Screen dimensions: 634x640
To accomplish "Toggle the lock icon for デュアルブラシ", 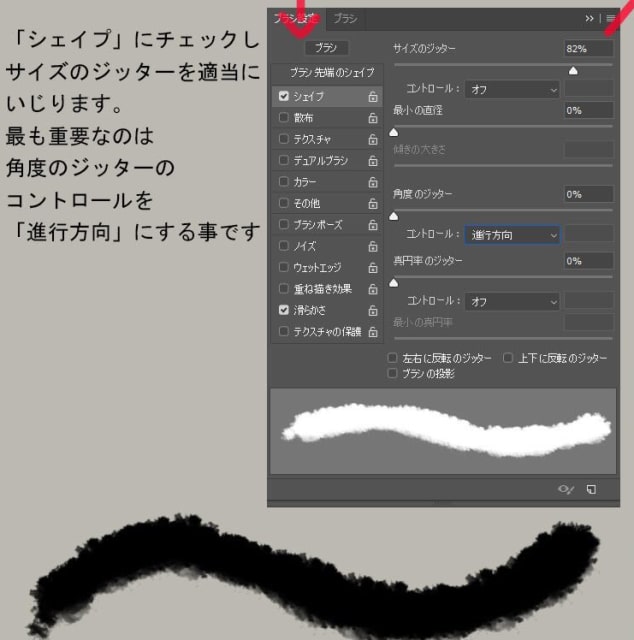I will click(x=373, y=161).
